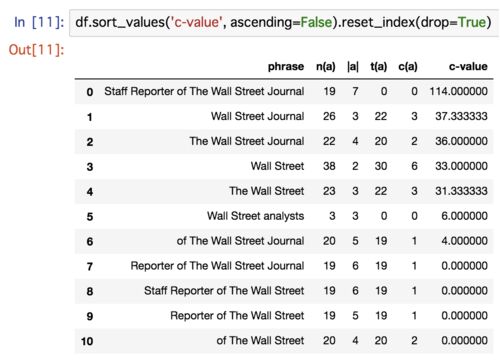Click the |a| column header
Image resolution: width=500 pixels, height=360 pixels.
[353, 66]
